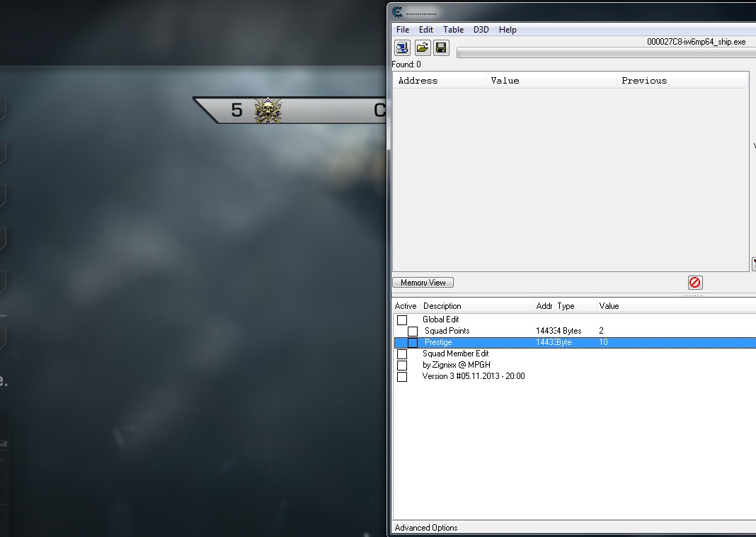Image resolution: width=756 pixels, height=537 pixels.
Task: Click the Found: 0 label
Action: [406, 64]
